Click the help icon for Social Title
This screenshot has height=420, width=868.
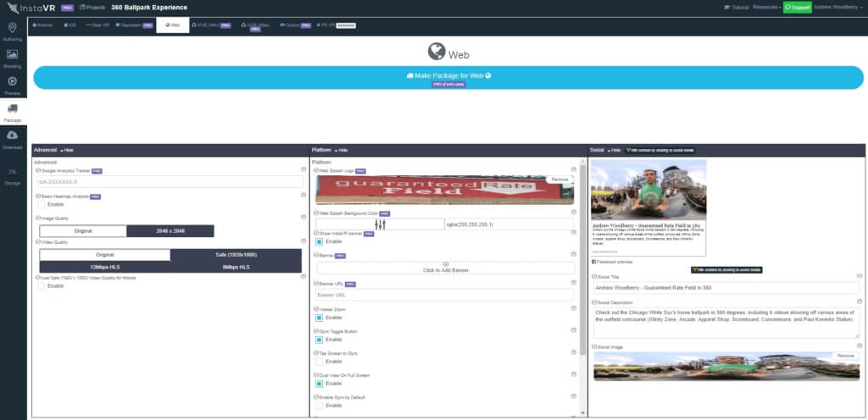pos(860,275)
